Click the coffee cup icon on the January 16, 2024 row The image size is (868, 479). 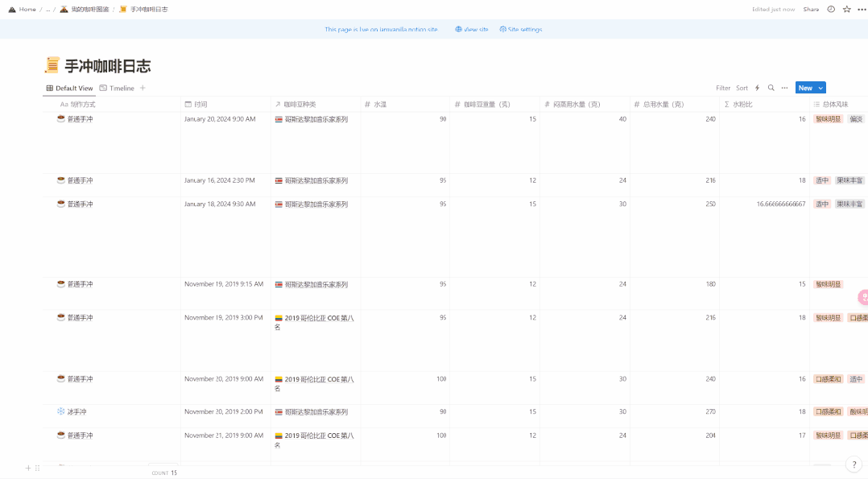coord(61,180)
